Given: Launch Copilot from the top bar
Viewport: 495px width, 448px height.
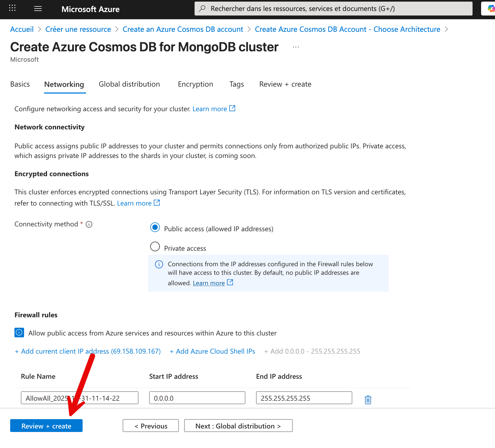Looking at the screenshot, I should (491, 8).
